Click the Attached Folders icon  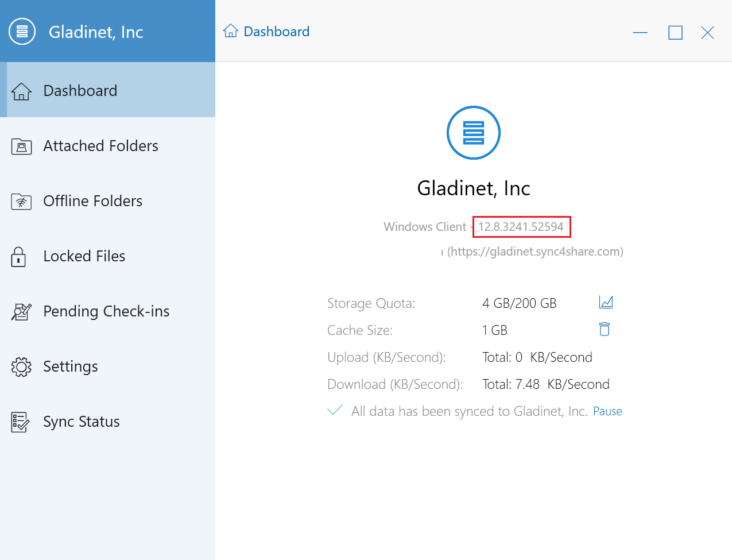click(21, 146)
